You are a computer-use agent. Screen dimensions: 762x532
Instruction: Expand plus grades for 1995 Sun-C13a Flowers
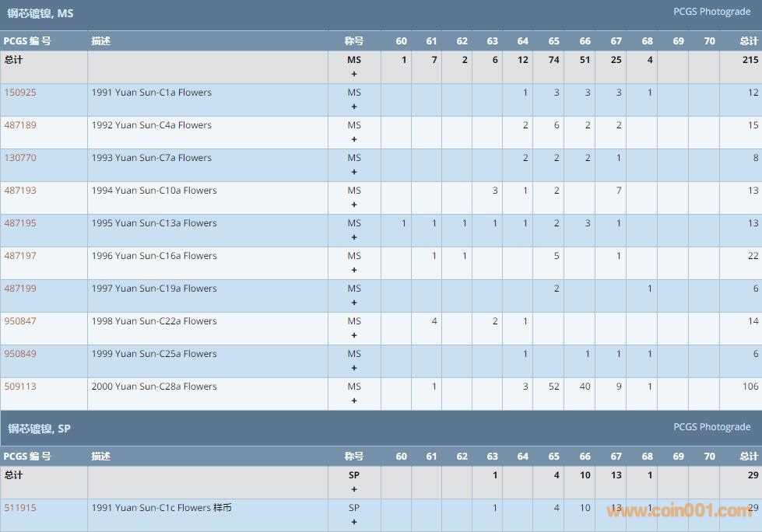354,238
